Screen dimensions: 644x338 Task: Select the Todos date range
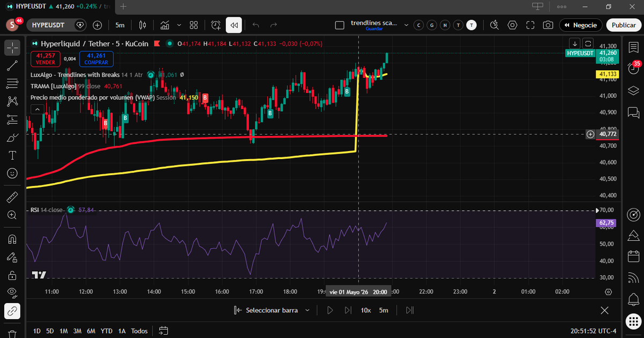coord(139,331)
